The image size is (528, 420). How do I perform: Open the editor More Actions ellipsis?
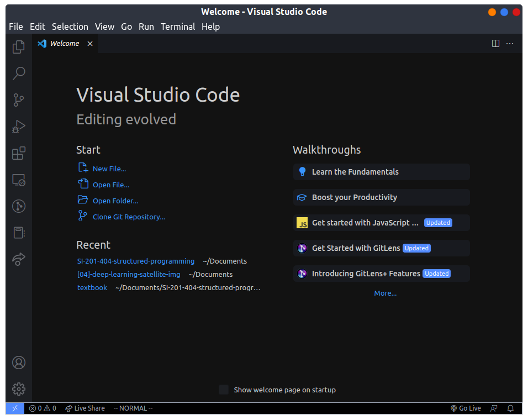[x=510, y=44]
